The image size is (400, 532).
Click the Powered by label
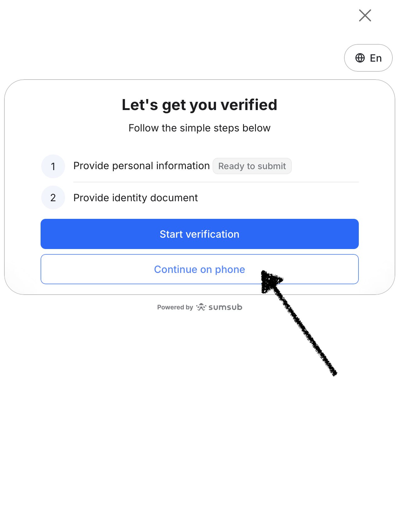(x=175, y=307)
